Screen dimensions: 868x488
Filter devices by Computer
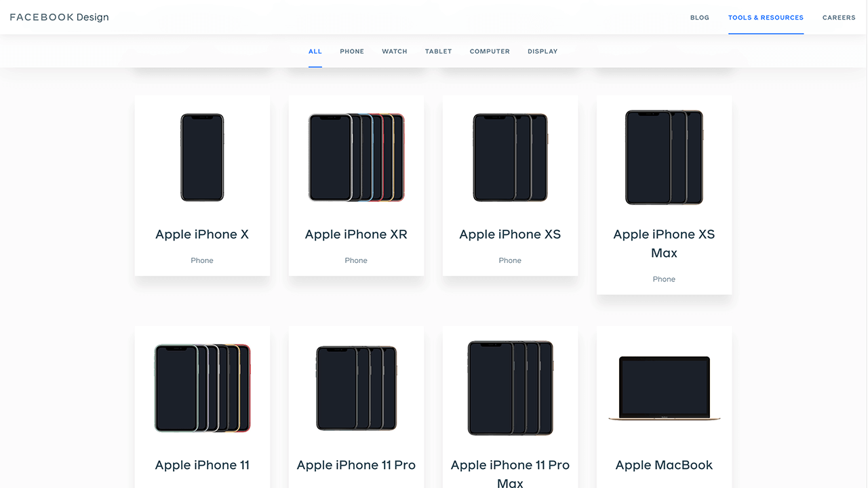tap(490, 52)
